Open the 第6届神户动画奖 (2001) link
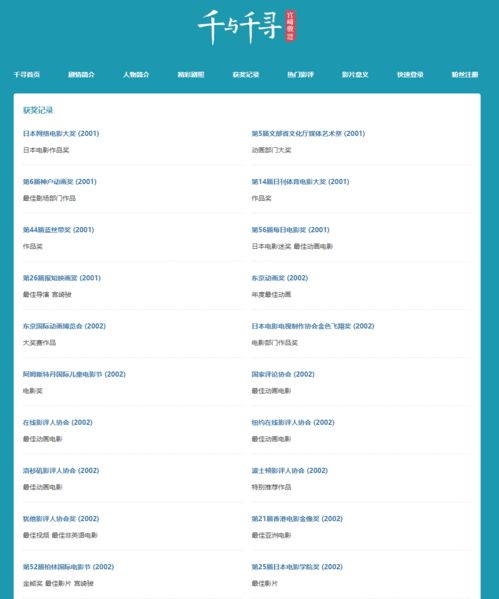Image resolution: width=499 pixels, height=599 pixels. click(x=60, y=181)
